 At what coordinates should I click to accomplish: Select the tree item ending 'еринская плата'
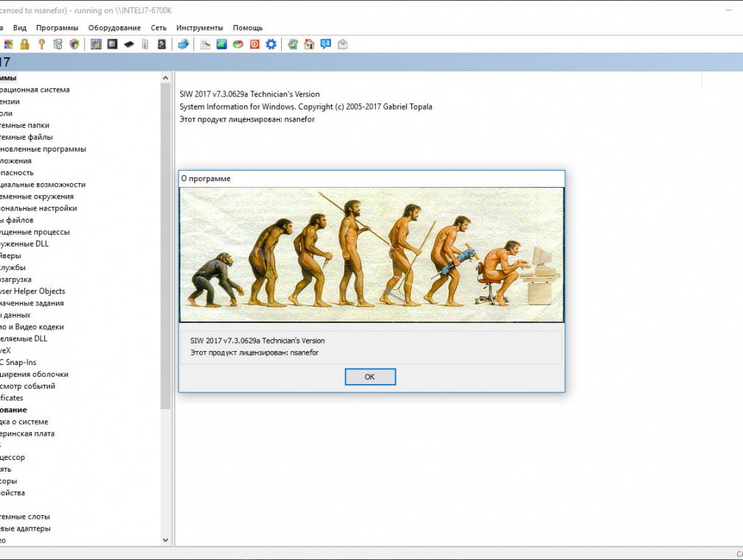tap(27, 433)
